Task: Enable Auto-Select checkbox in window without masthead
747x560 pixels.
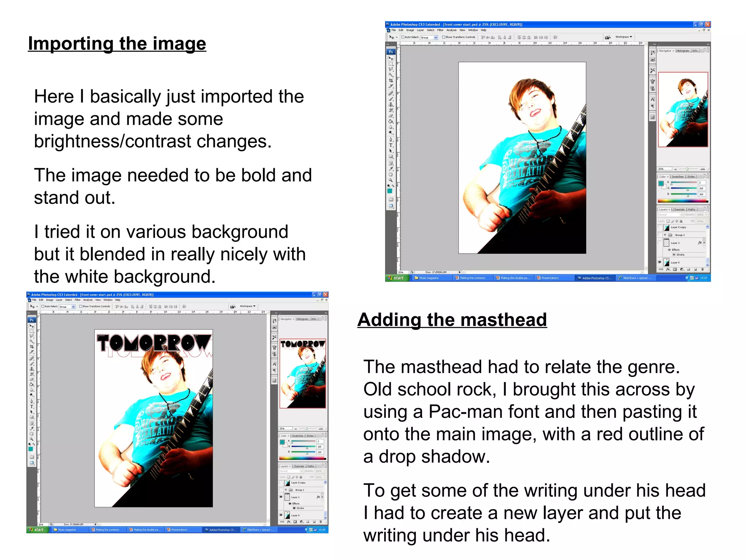Action: (x=403, y=37)
